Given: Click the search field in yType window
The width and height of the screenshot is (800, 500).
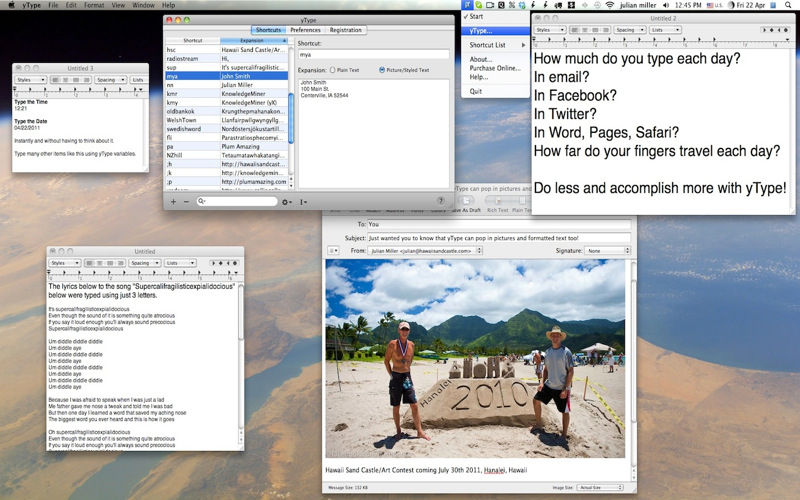Looking at the screenshot, I should pyautogui.click(x=237, y=202).
